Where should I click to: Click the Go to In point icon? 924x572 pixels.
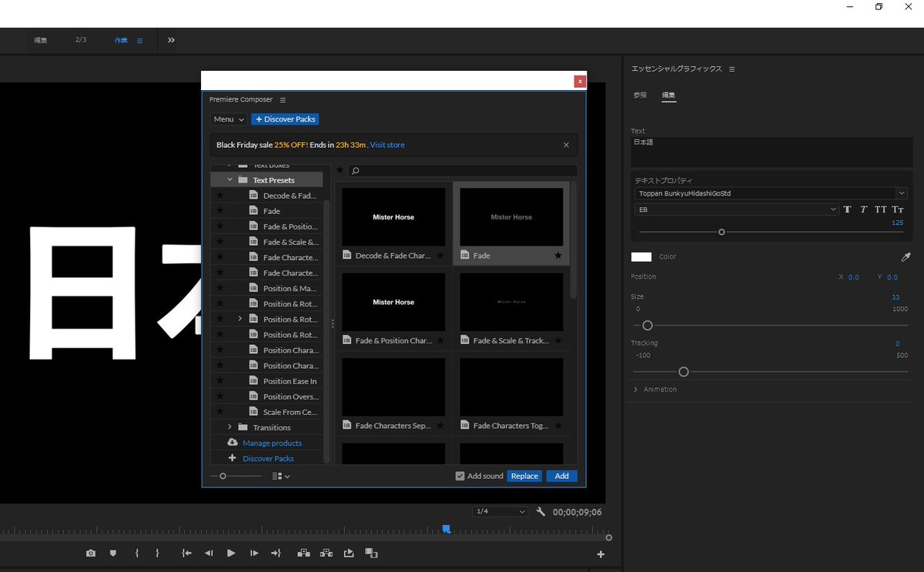(x=186, y=553)
